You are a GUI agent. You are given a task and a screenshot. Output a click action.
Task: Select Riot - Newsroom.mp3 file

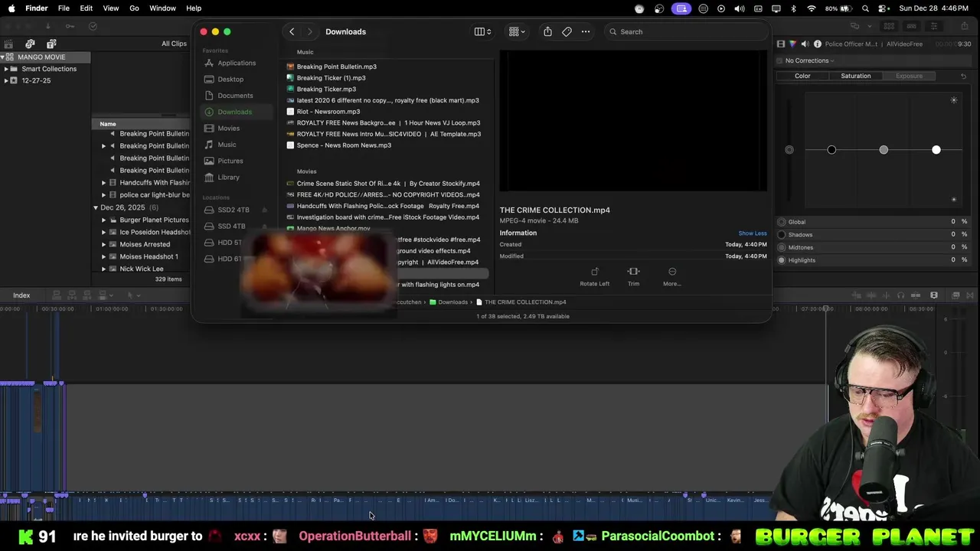328,112
